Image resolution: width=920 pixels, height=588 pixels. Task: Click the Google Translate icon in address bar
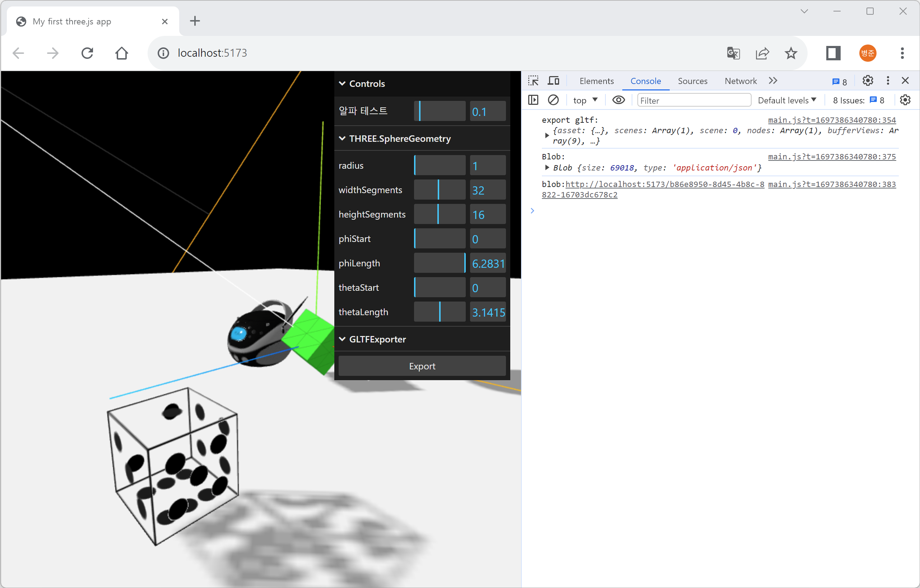[x=733, y=53]
